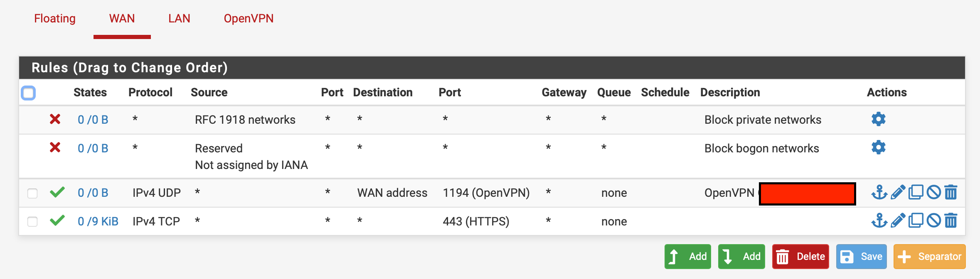980x279 pixels.
Task: Open settings gear for Block private networks
Action: tap(878, 120)
